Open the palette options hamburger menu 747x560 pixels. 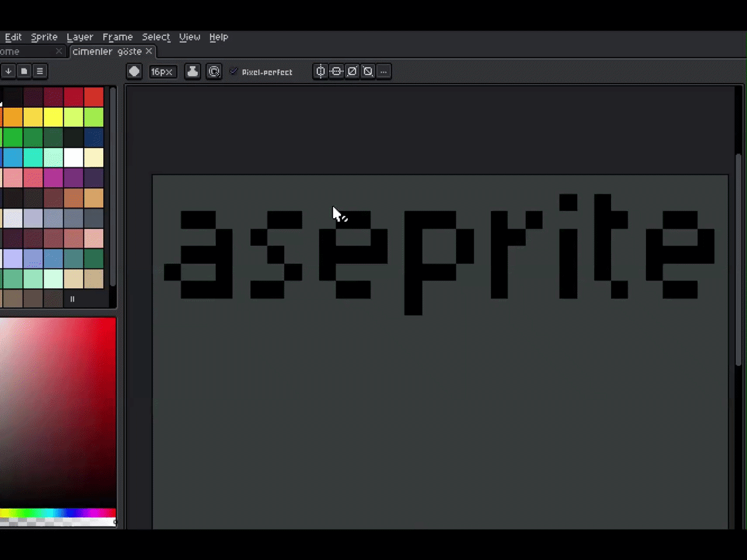[x=40, y=71]
